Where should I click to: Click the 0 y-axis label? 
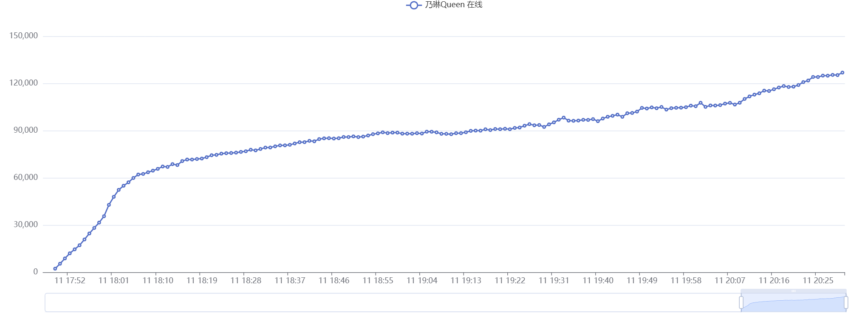[36, 272]
